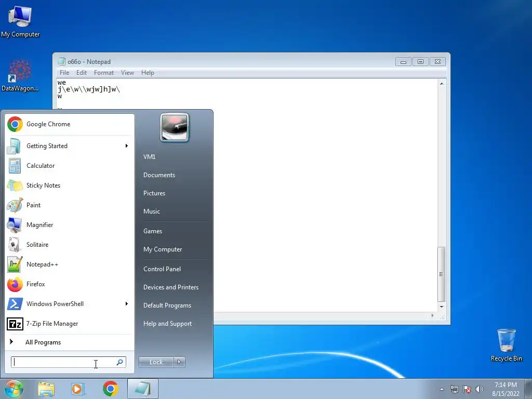
Task: Open Sticky Notes
Action: pos(70,185)
